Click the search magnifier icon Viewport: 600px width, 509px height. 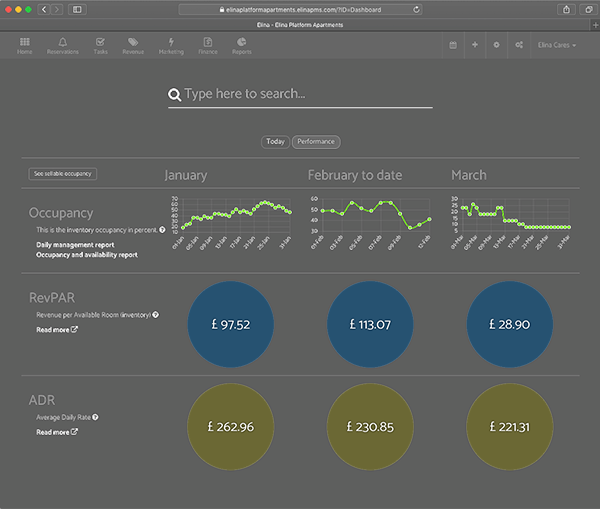pyautogui.click(x=174, y=95)
